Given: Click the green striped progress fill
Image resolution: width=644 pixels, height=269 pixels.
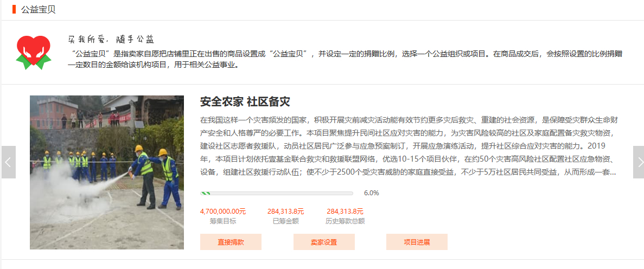Looking at the screenshot, I should pos(206,193).
